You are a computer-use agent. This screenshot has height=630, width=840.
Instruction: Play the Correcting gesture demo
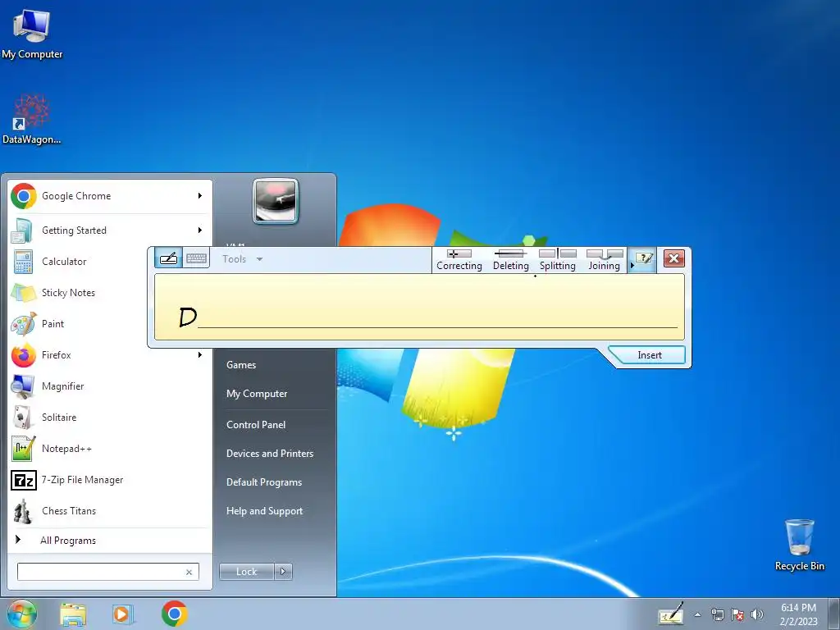(459, 260)
